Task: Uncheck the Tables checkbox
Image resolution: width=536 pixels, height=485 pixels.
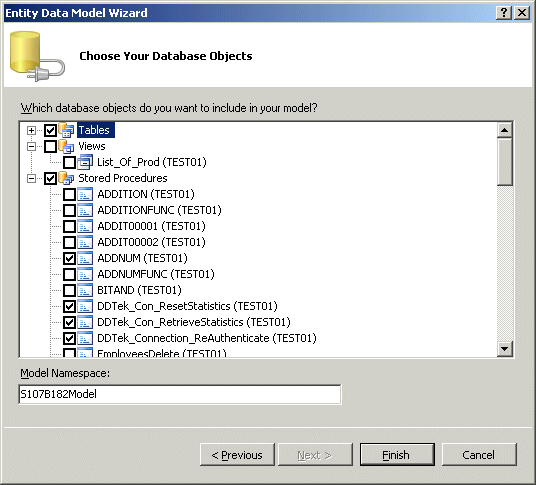Action: pyautogui.click(x=50, y=130)
